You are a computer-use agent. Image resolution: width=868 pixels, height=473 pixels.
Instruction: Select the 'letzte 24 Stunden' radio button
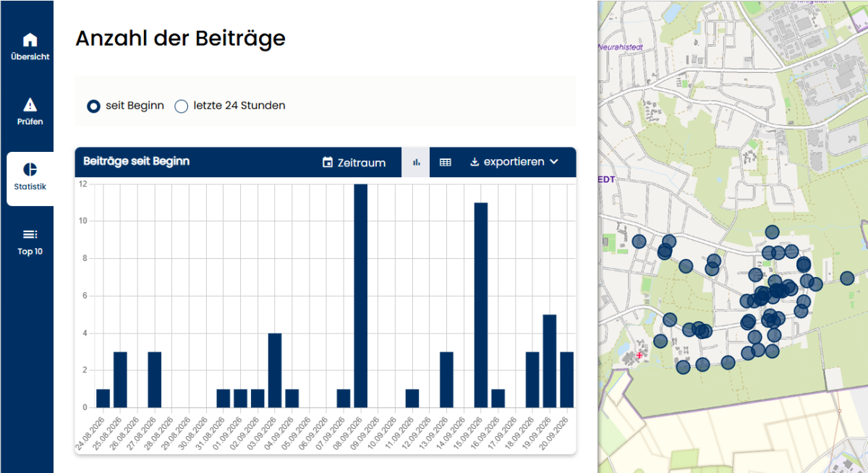point(182,106)
